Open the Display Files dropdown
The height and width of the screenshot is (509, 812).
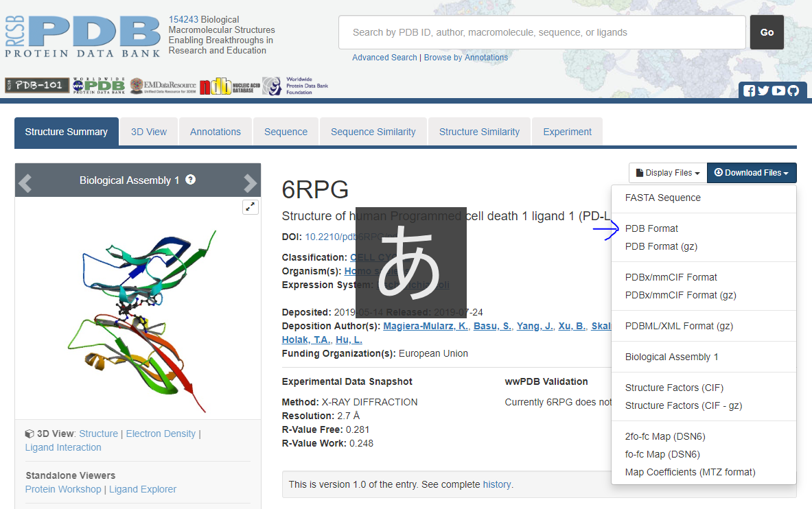668,173
